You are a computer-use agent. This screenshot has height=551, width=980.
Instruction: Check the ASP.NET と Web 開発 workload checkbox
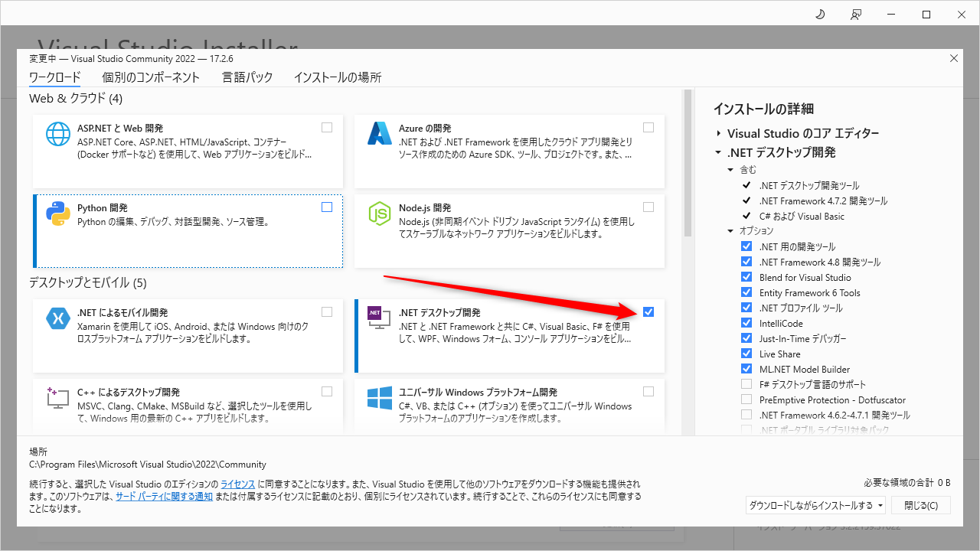(x=327, y=128)
